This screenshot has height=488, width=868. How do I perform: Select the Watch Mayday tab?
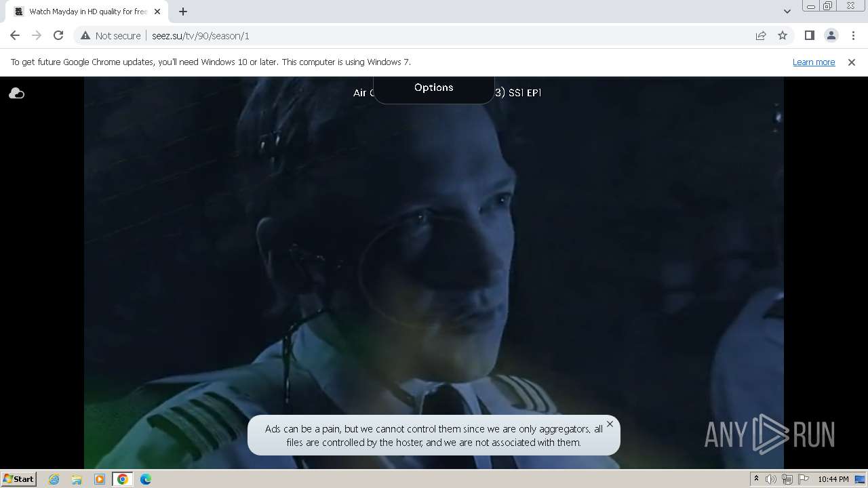click(x=87, y=12)
